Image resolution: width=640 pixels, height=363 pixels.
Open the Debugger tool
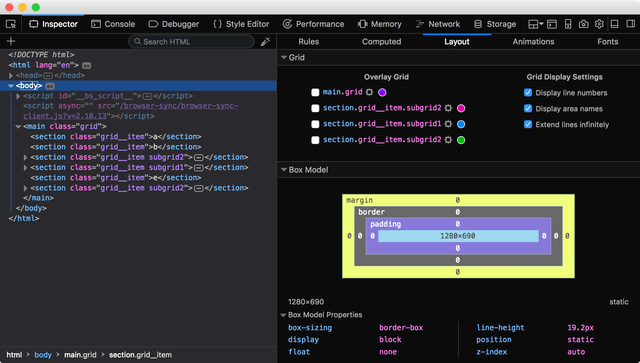coord(173,24)
